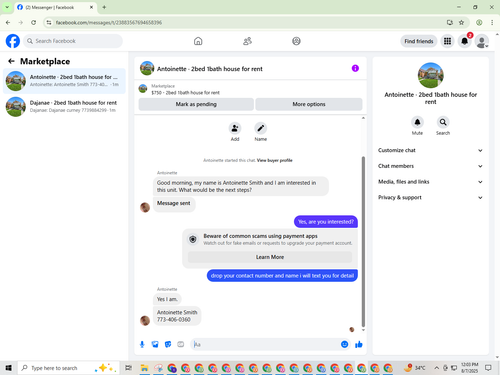500x375 pixels.
Task: Send a voice clip with microphone icon
Action: tap(142, 344)
